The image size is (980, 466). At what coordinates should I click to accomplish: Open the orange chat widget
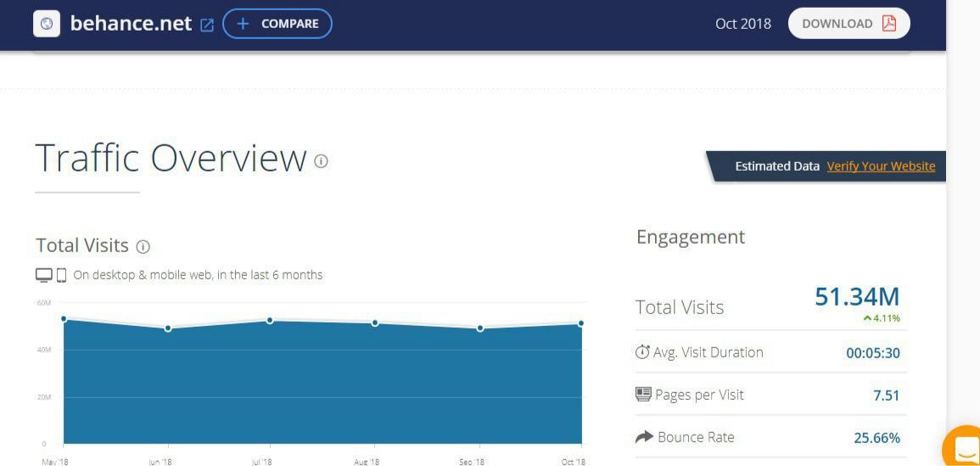[x=963, y=446]
